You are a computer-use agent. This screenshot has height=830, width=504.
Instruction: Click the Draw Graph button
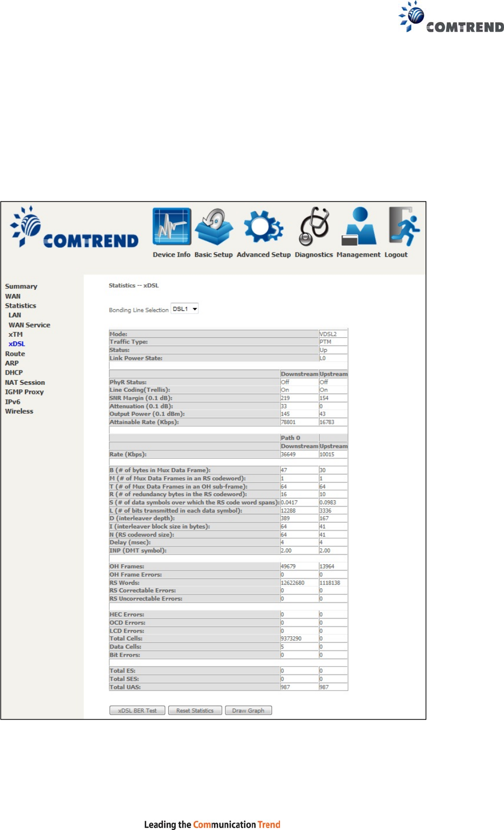point(248,710)
